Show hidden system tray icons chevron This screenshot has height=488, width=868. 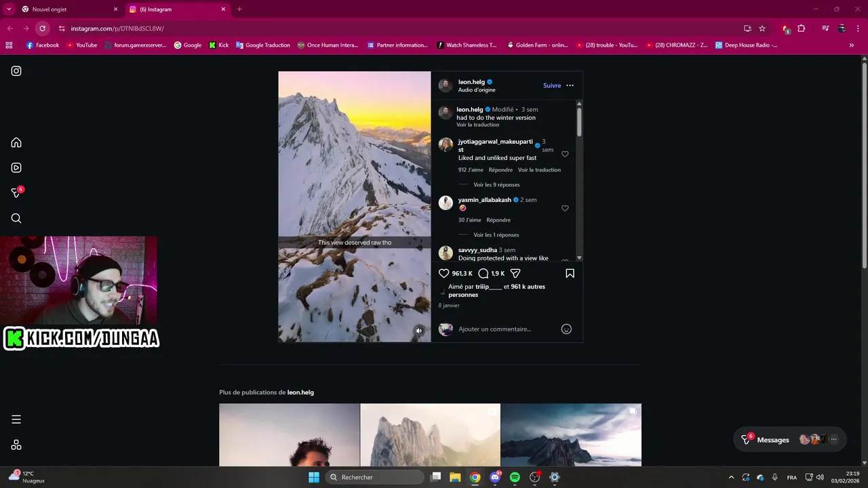pyautogui.click(x=731, y=477)
